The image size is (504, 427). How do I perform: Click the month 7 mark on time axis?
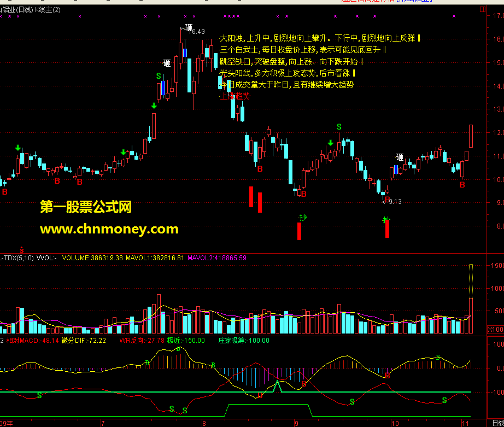[103, 423]
